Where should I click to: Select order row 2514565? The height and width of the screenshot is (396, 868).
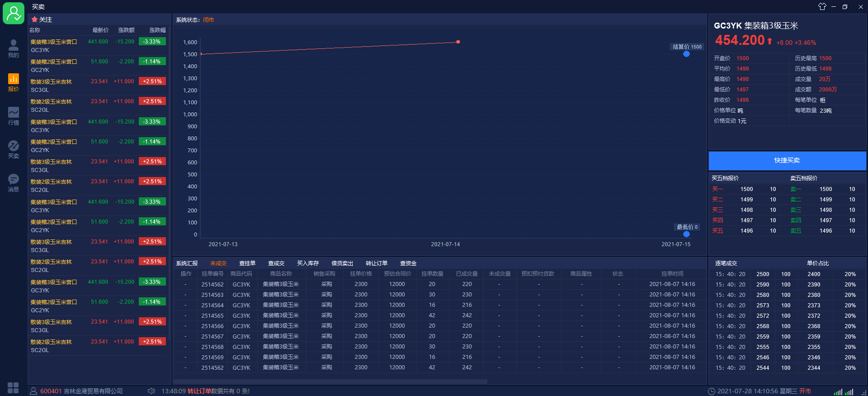[x=439, y=315]
